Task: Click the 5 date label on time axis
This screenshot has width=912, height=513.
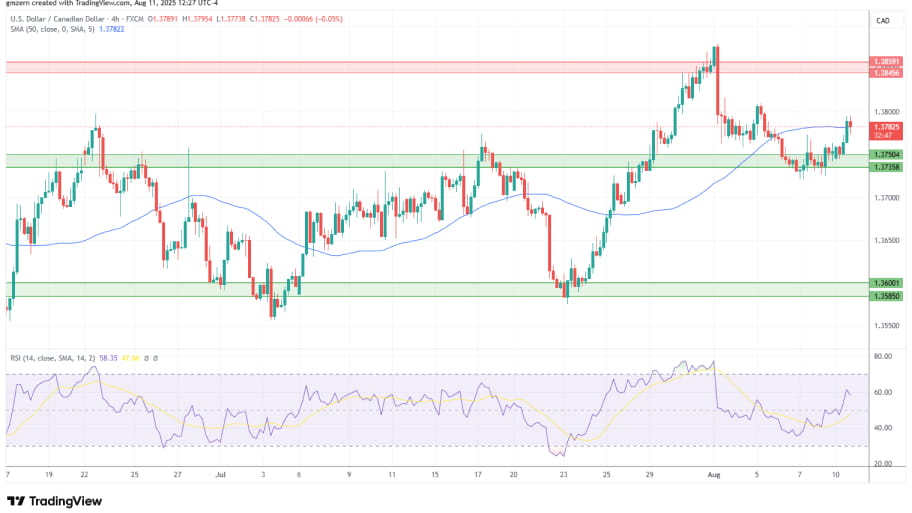Action: pyautogui.click(x=757, y=475)
